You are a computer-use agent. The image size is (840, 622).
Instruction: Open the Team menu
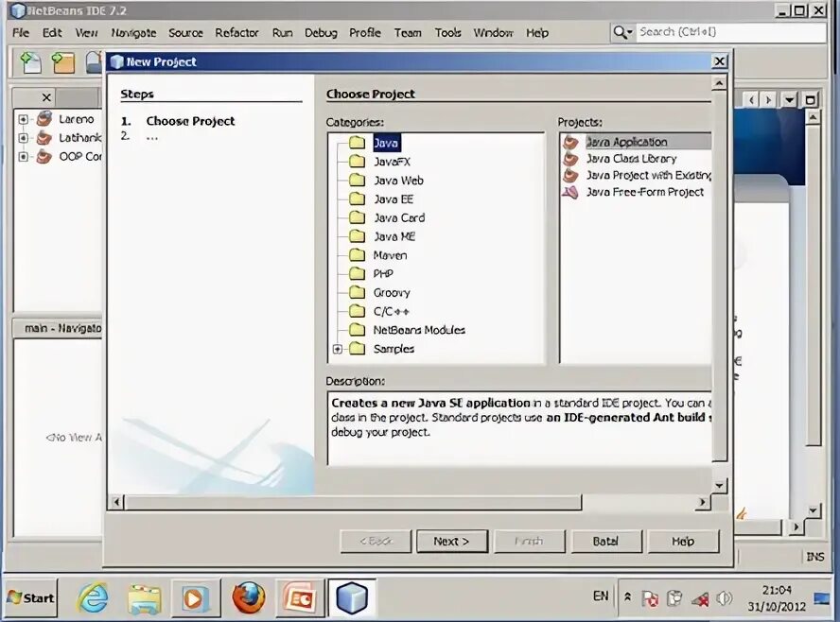(408, 33)
